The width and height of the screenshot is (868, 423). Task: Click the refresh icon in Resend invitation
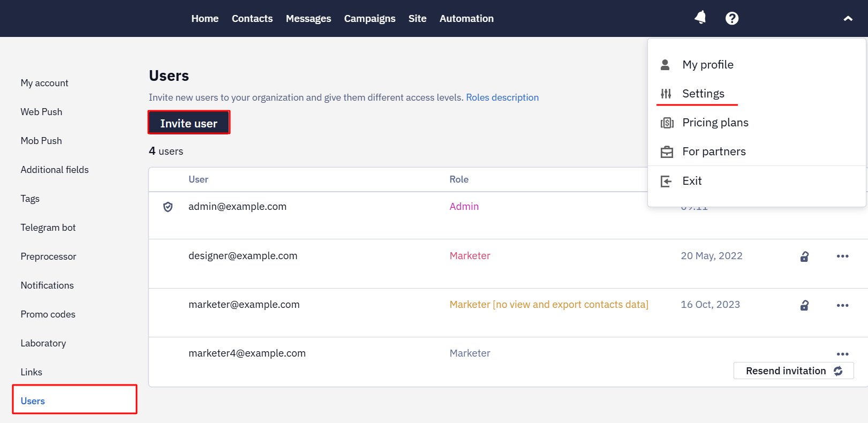pyautogui.click(x=838, y=371)
